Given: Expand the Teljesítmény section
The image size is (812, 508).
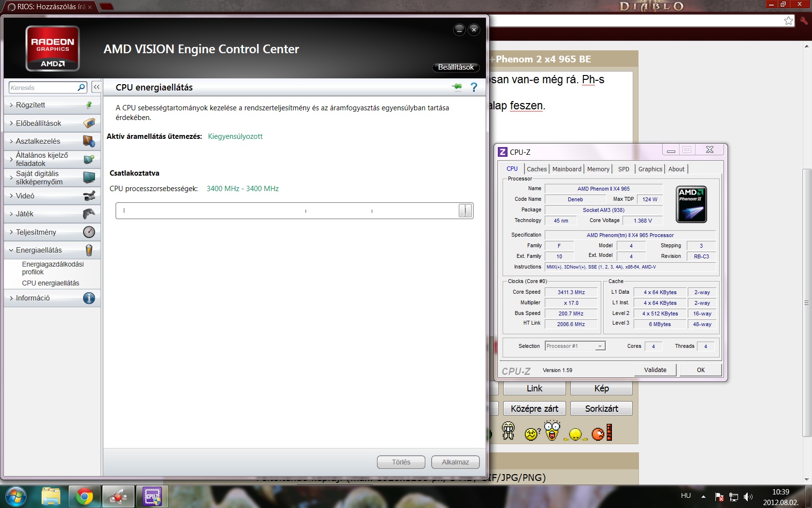Looking at the screenshot, I should 52,232.
